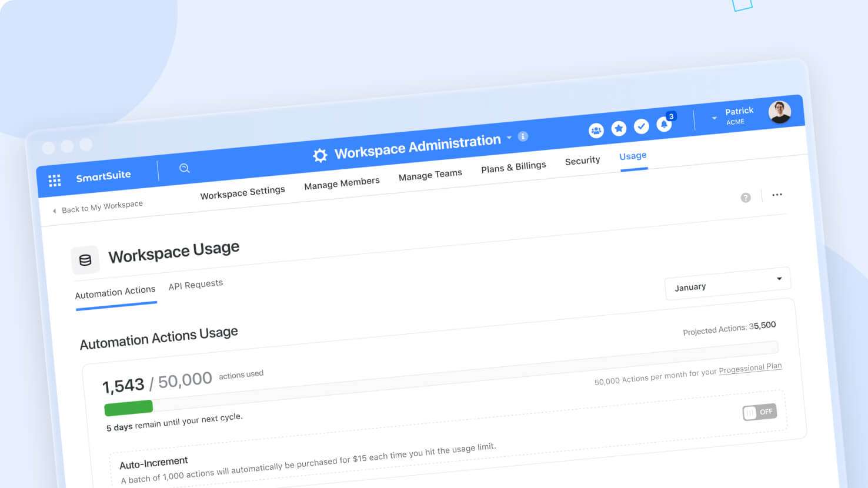The height and width of the screenshot is (488, 868).
Task: Open the three-dot more options menu
Action: [x=777, y=195]
